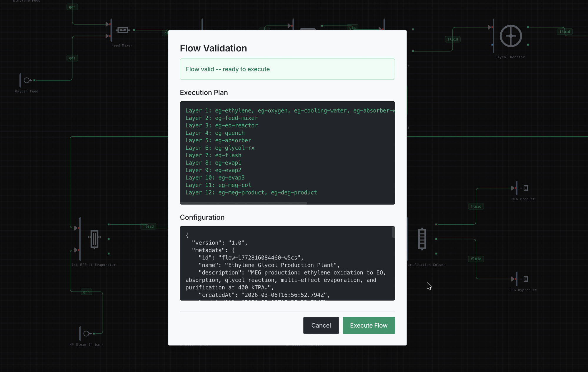Click the MEG Product label
Screen dimensions: 588x372
click(x=523, y=199)
